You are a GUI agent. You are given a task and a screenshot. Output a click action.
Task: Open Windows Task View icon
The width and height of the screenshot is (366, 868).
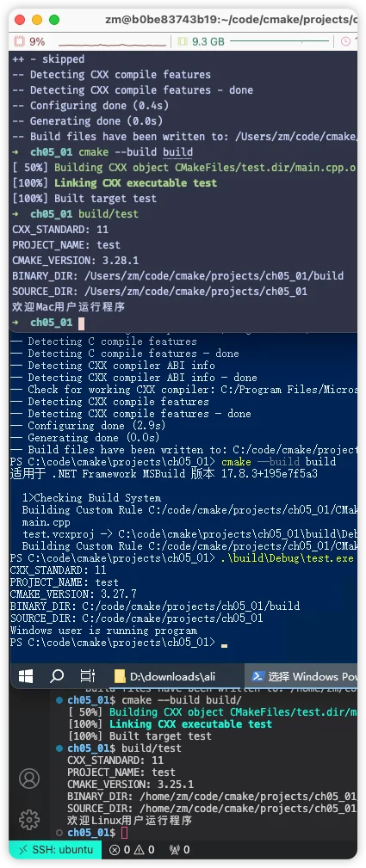[x=87, y=676]
